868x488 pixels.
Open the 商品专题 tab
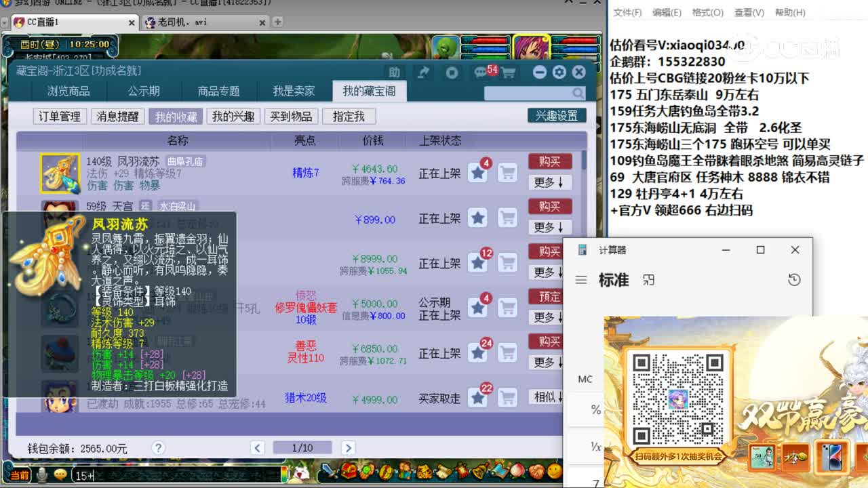pyautogui.click(x=218, y=91)
